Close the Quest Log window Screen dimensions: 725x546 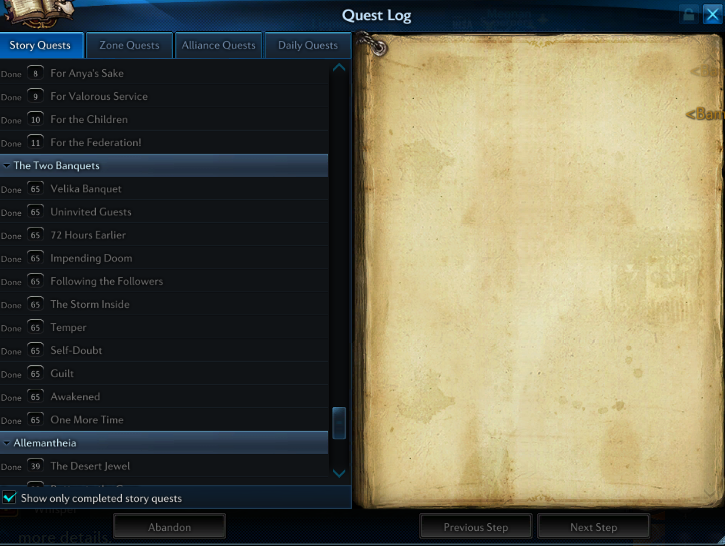pyautogui.click(x=713, y=14)
